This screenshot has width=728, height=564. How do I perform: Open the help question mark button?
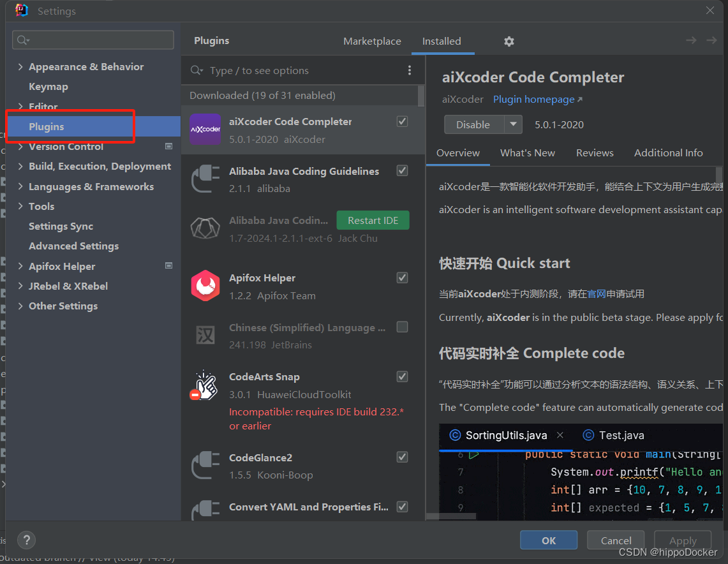pos(26,540)
